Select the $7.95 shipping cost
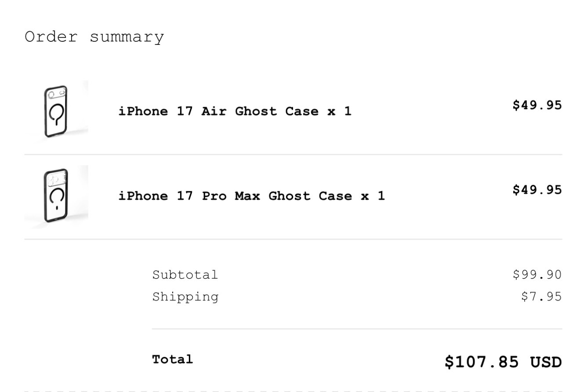Image resolution: width=580 pixels, height=392 pixels. coord(541,297)
